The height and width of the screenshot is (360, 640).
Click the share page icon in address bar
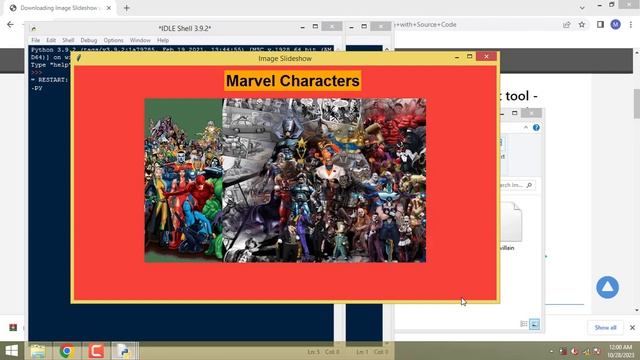[x=567, y=24]
